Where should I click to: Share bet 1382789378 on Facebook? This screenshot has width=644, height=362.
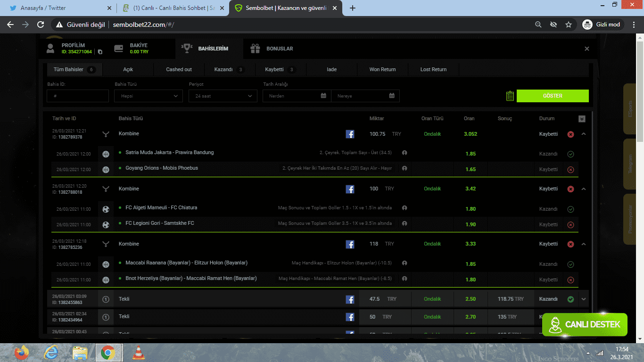pos(350,134)
